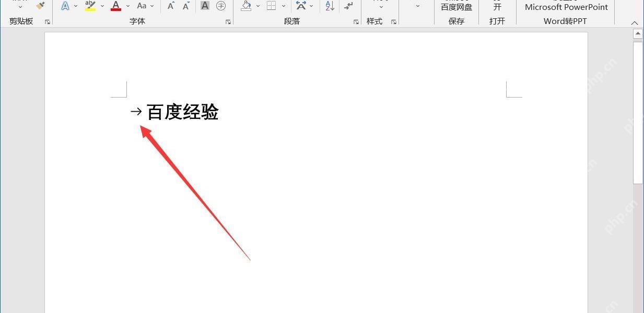Click the Asian Layout icon
The height and width of the screenshot is (313, 644).
(301, 6)
